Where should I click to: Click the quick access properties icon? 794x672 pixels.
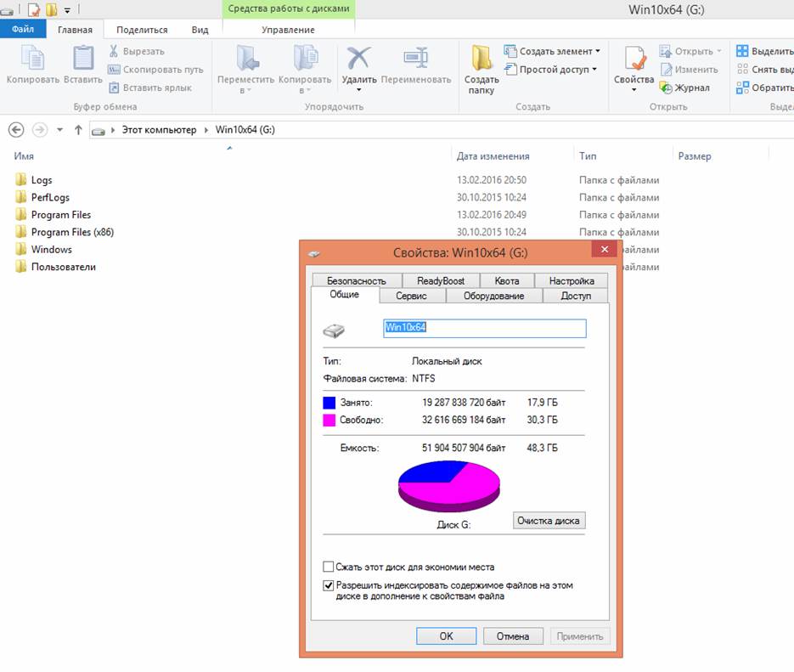(x=33, y=9)
